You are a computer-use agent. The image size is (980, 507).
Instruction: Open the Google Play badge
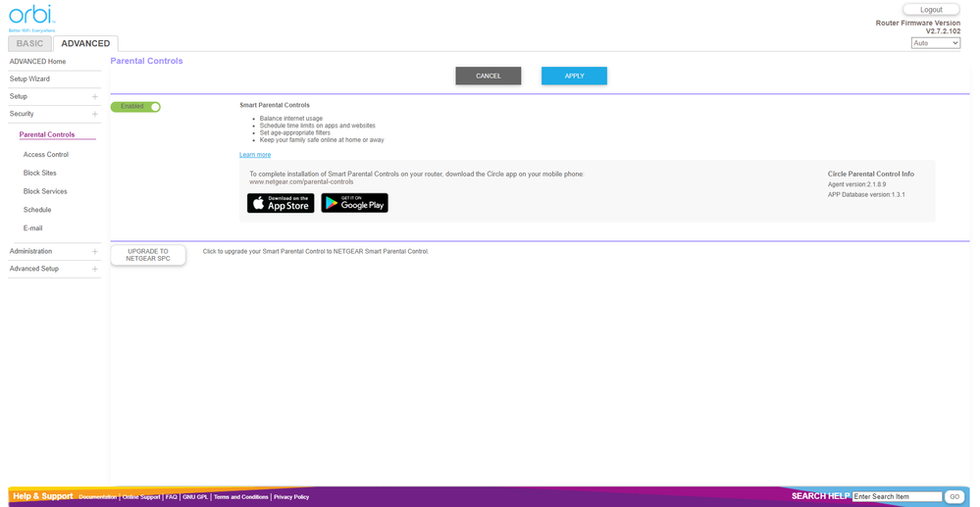(x=354, y=203)
